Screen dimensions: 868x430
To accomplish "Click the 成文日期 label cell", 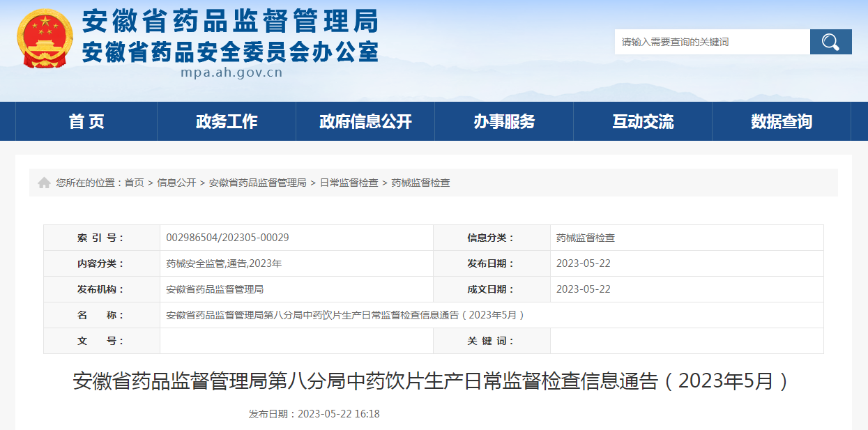I will click(492, 289).
